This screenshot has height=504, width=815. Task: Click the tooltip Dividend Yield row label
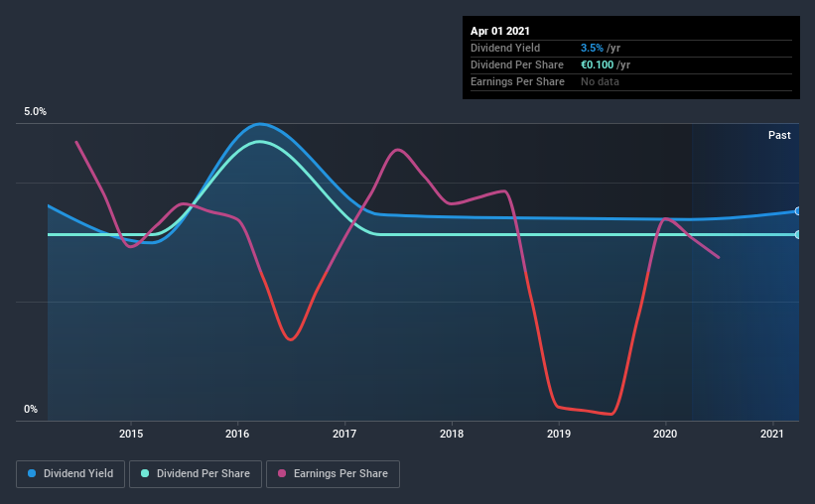click(505, 48)
